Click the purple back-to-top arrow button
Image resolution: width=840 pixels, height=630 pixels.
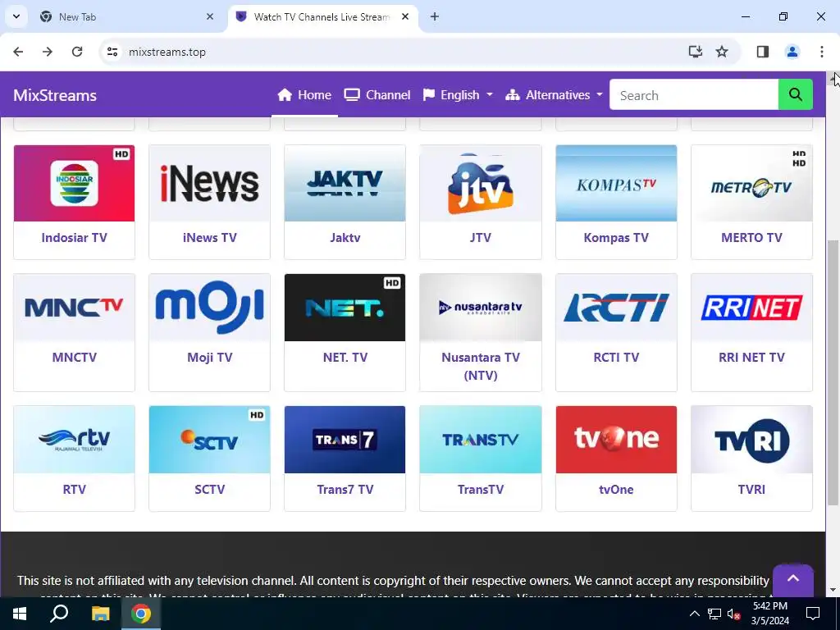793,580
